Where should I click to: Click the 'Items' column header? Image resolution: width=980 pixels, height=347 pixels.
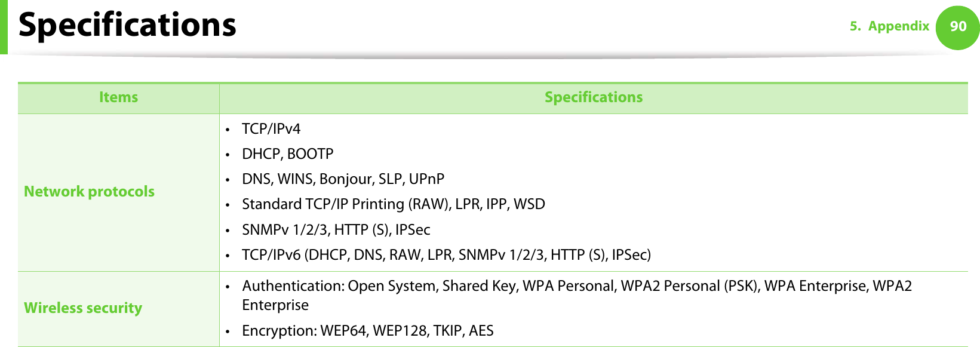(118, 97)
